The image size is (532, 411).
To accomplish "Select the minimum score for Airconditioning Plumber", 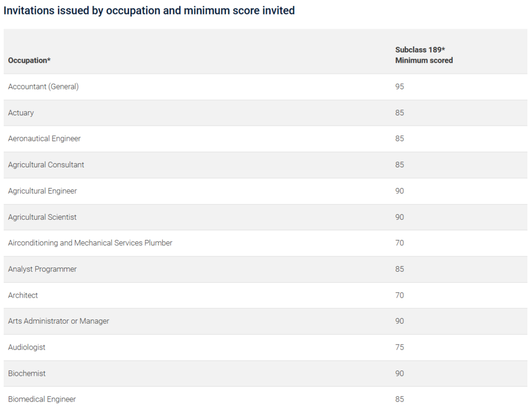I will [400, 243].
